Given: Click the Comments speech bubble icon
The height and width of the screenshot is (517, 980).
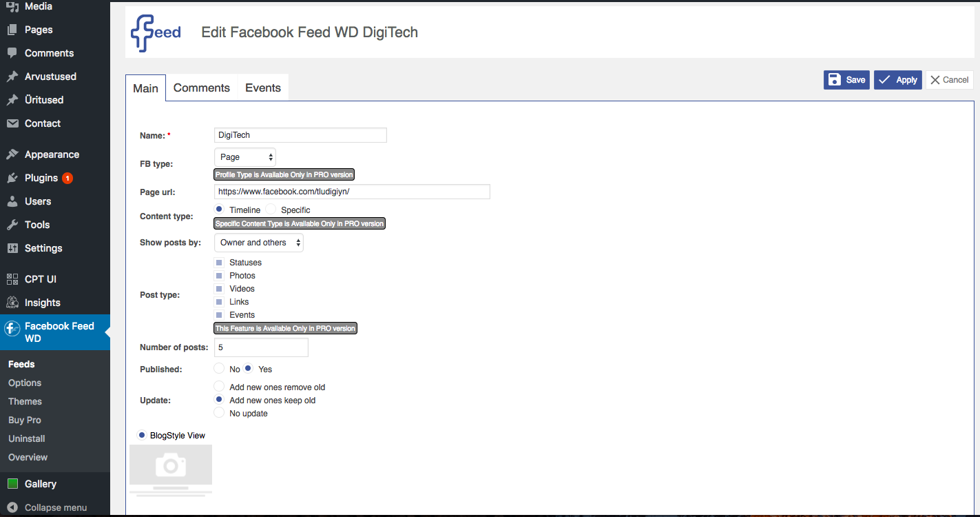Looking at the screenshot, I should point(12,53).
